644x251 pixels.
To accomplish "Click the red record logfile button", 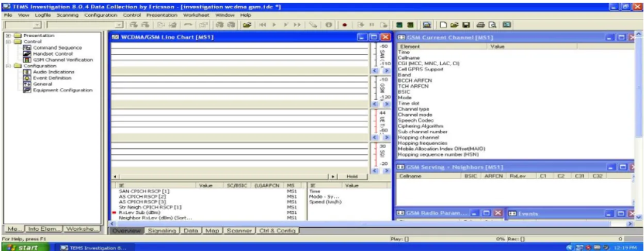I will [x=344, y=25].
